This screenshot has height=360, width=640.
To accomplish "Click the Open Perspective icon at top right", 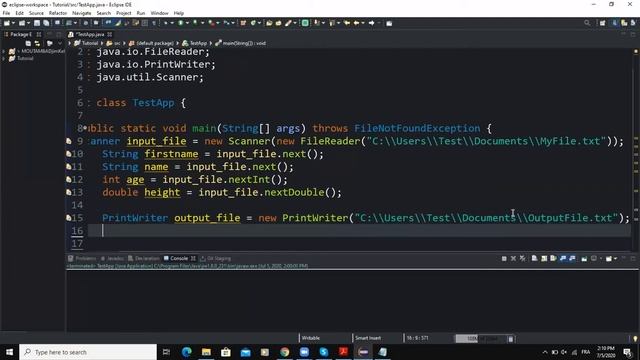I will (602, 23).
